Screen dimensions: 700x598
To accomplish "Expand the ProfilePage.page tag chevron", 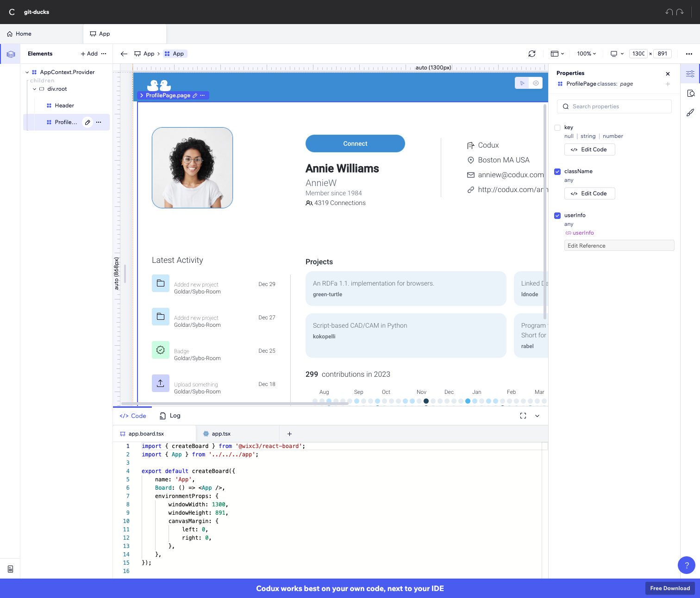I will [x=142, y=95].
